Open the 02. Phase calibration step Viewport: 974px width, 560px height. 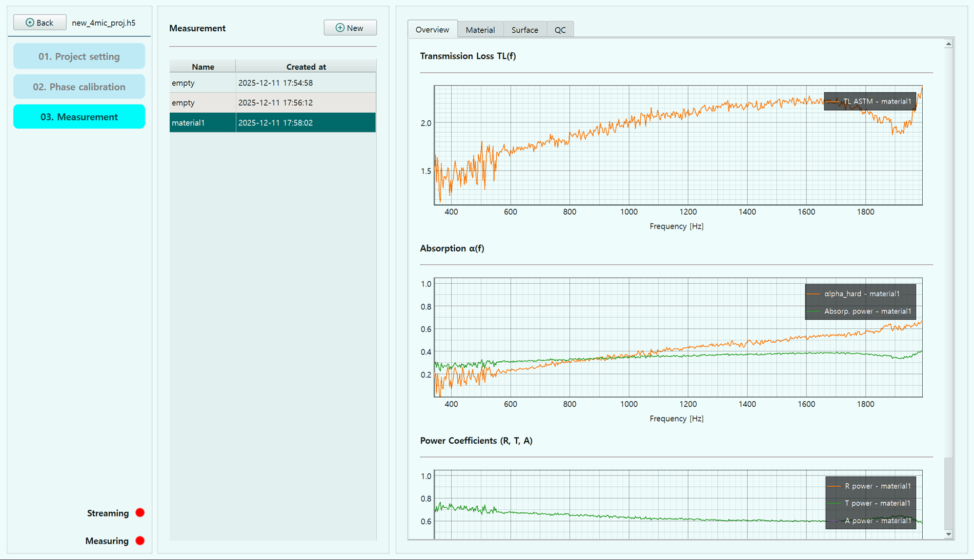click(x=79, y=87)
